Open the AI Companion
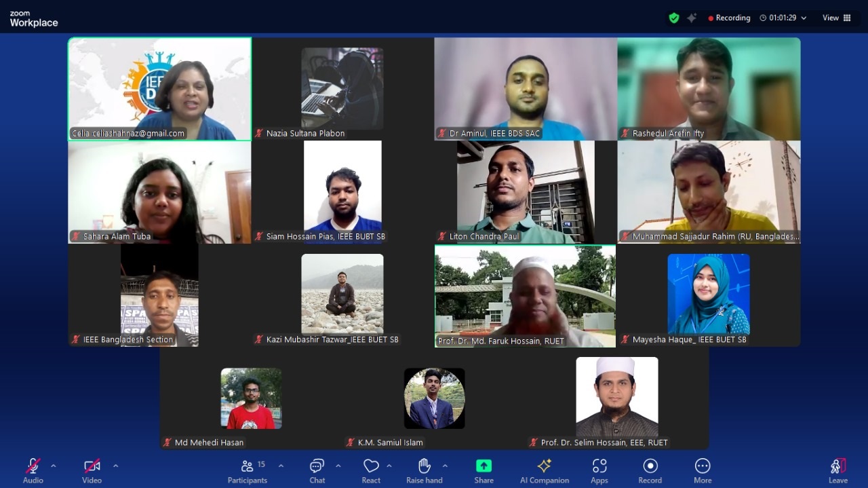Screen dimensions: 868x488 [x=545, y=471]
